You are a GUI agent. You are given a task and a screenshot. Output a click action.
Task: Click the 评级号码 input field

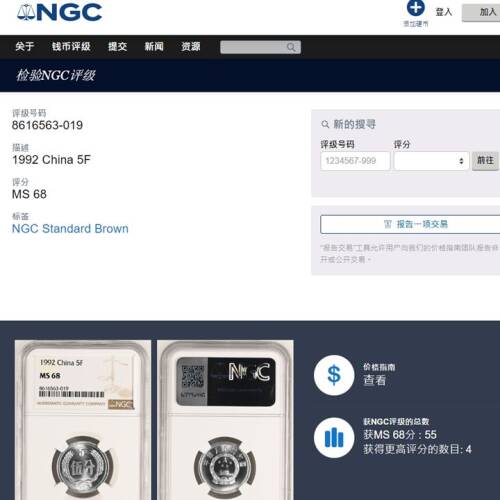click(355, 161)
